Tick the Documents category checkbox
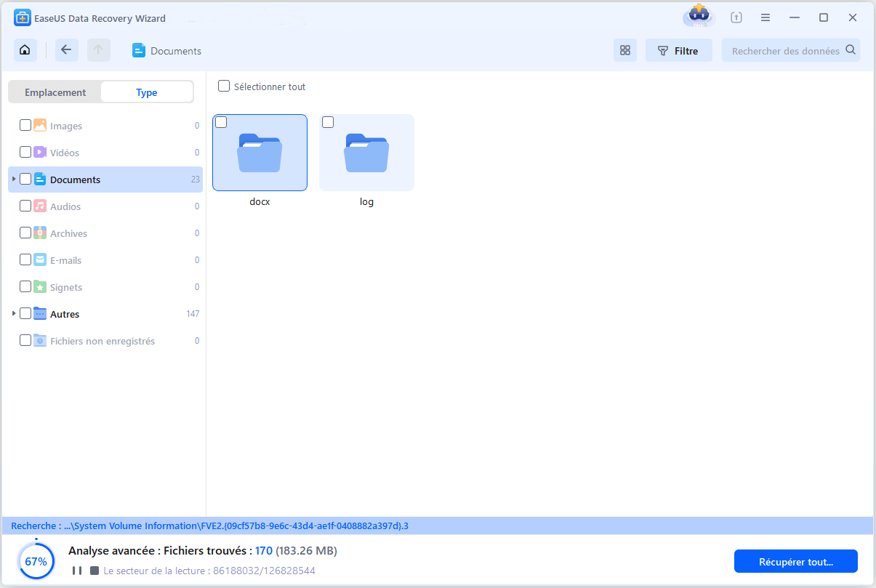The height and width of the screenshot is (588, 876). pyautogui.click(x=25, y=179)
